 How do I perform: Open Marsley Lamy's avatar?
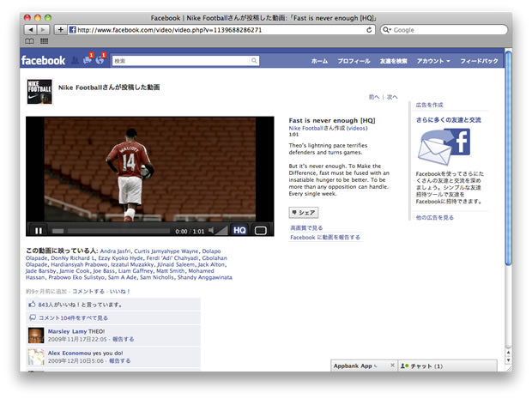tap(36, 336)
